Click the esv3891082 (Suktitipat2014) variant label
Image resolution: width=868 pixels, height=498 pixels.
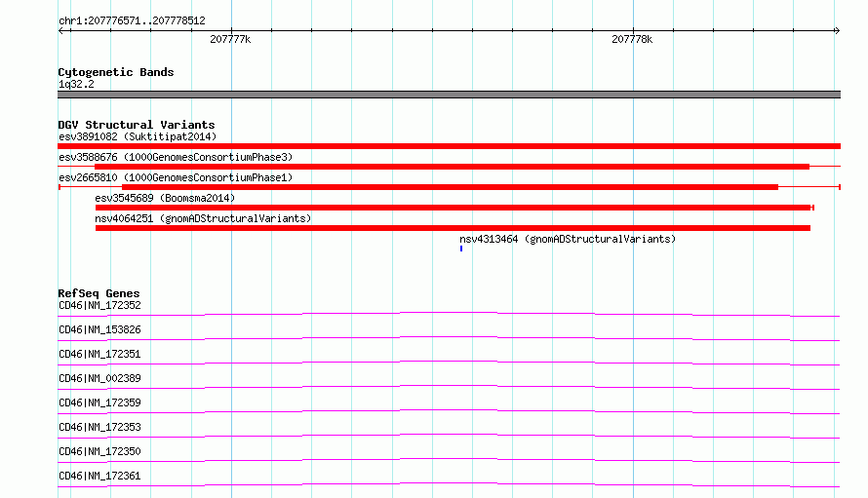pos(138,136)
